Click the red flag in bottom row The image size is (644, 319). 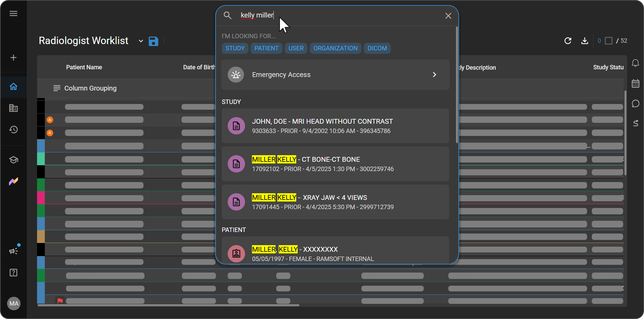pos(60,301)
